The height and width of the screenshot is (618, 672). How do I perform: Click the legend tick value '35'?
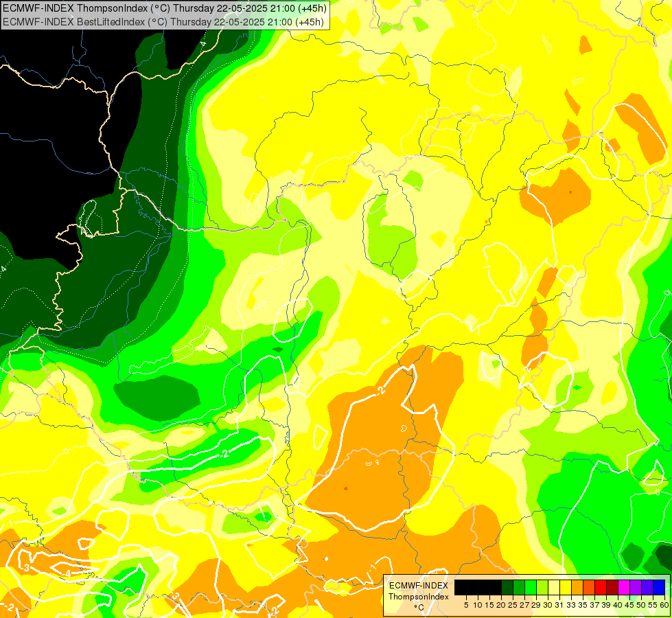583,605
